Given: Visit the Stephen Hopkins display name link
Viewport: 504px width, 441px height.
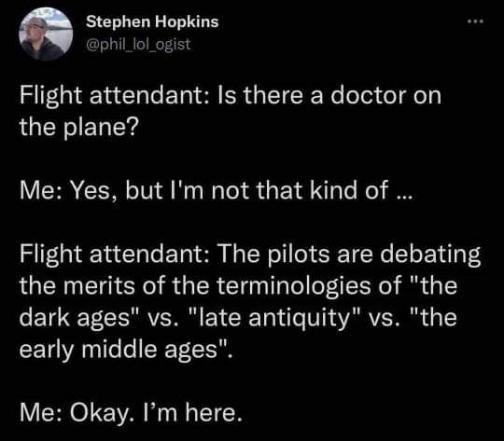Looking at the screenshot, I should pyautogui.click(x=152, y=21).
